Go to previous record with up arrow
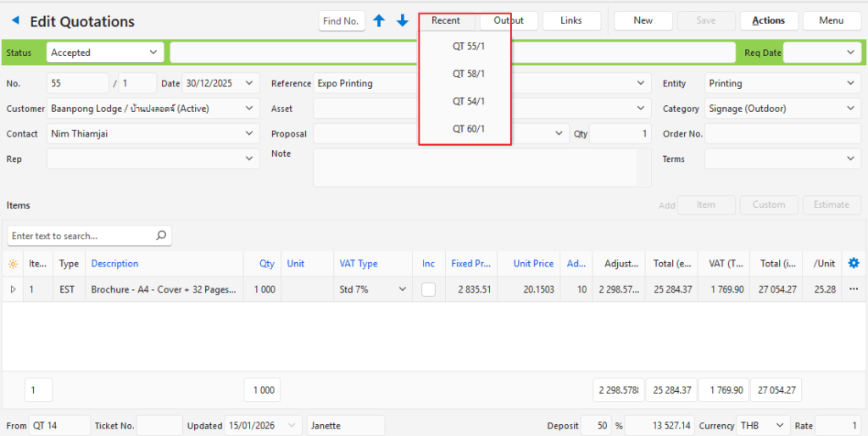Image resolution: width=868 pixels, height=436 pixels. point(379,20)
